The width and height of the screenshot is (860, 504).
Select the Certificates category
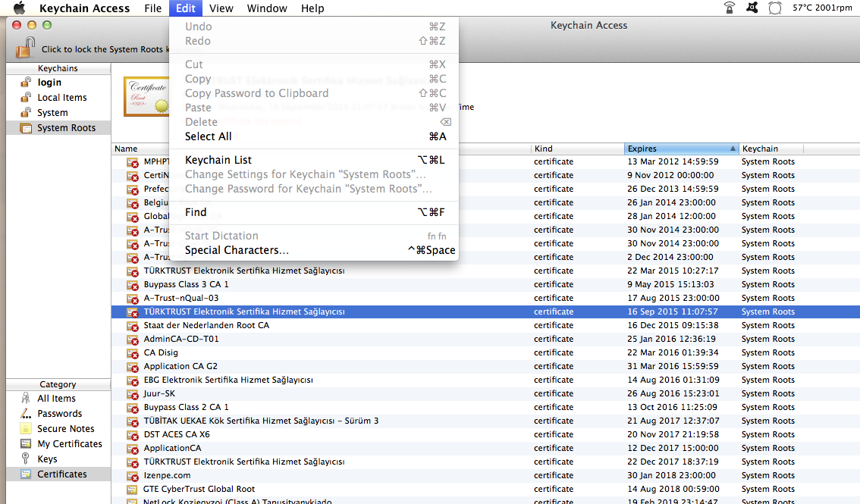click(x=58, y=474)
